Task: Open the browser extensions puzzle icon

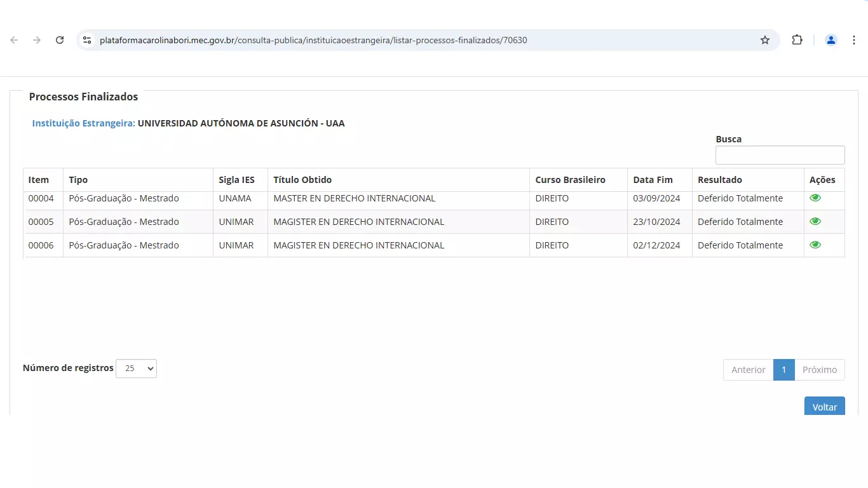Action: coord(797,40)
